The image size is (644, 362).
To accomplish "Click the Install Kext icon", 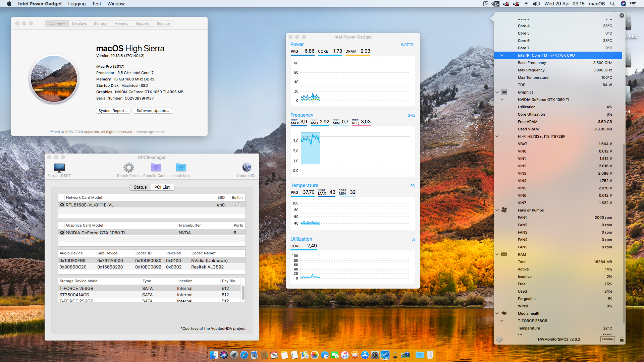I will pyautogui.click(x=181, y=167).
